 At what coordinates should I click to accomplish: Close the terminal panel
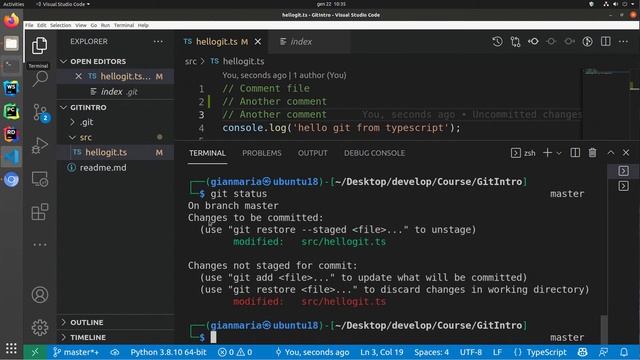point(626,153)
